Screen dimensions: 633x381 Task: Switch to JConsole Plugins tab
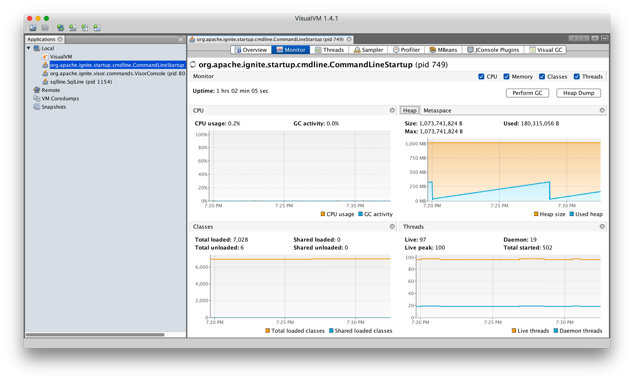coord(493,50)
